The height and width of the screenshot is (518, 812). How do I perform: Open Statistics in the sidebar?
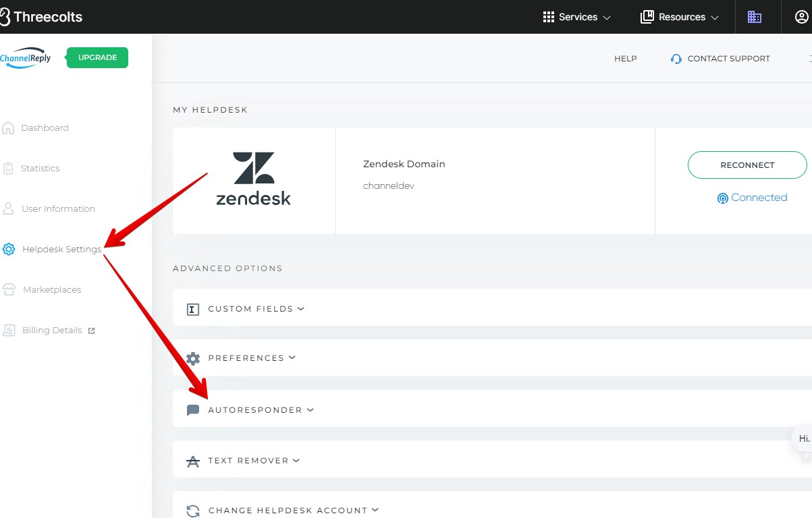pos(40,169)
